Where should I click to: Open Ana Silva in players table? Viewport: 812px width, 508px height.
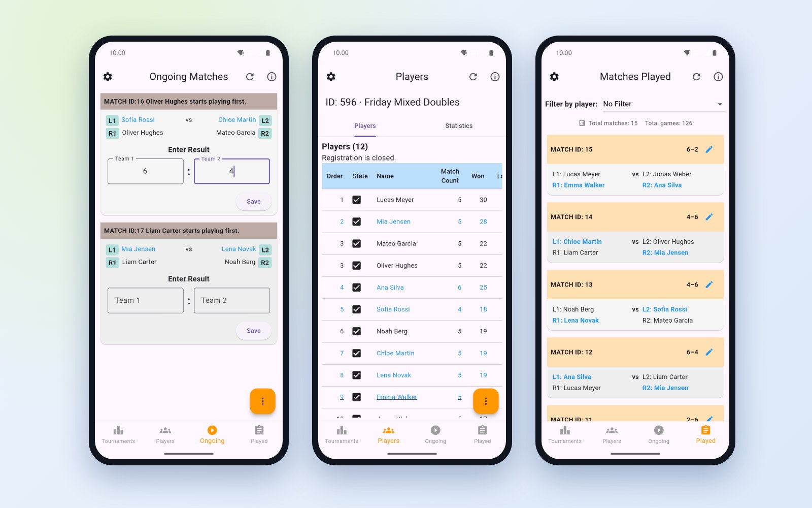(390, 287)
